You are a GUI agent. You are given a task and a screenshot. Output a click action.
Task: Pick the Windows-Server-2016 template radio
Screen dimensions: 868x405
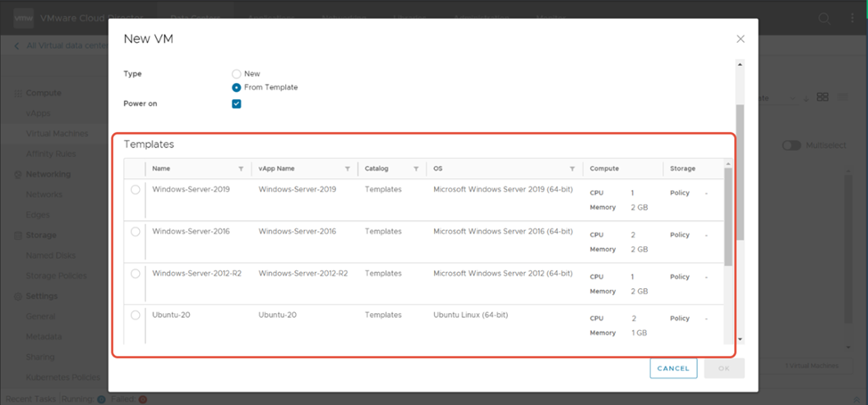[x=135, y=232]
